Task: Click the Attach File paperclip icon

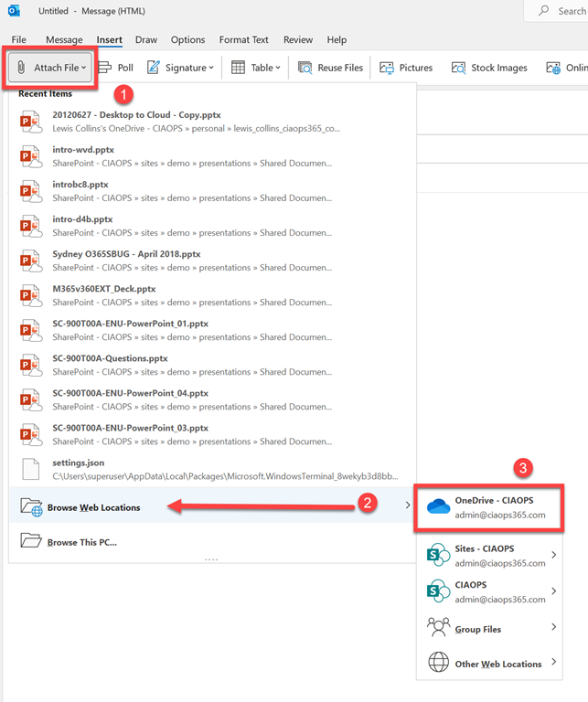Action: [22, 68]
